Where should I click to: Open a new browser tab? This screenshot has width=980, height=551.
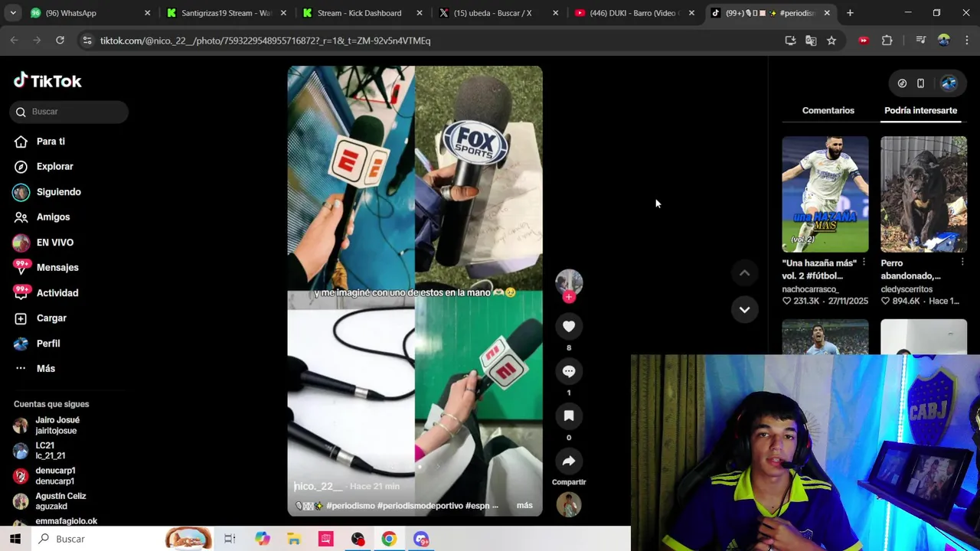(x=850, y=13)
